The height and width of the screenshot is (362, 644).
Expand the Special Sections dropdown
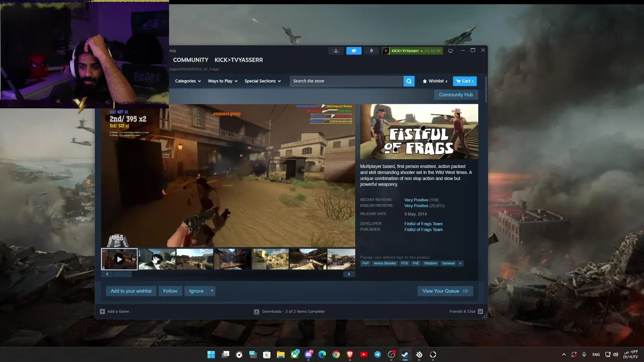(262, 81)
